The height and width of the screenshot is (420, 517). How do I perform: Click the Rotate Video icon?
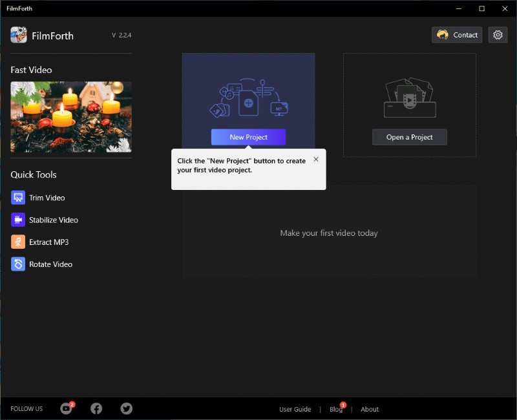(x=18, y=264)
